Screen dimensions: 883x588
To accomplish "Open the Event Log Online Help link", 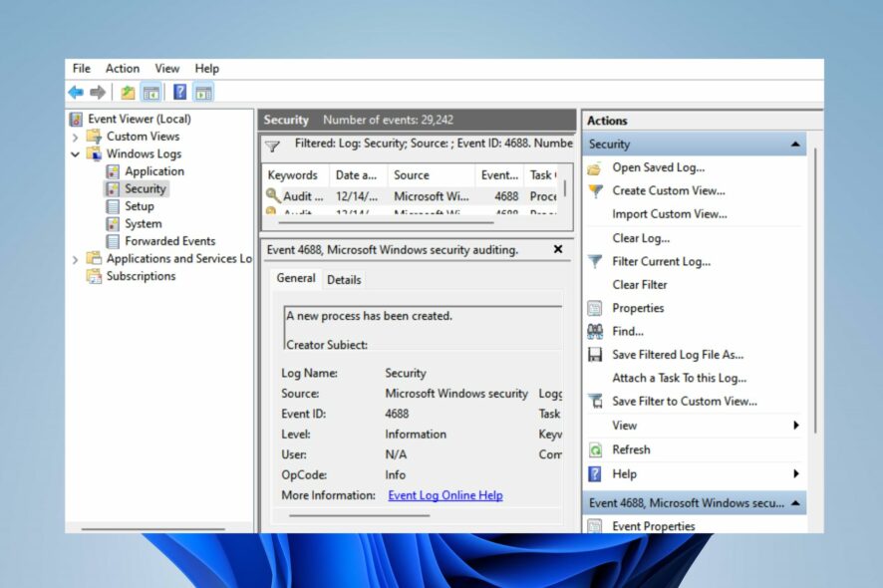I will tap(444, 495).
